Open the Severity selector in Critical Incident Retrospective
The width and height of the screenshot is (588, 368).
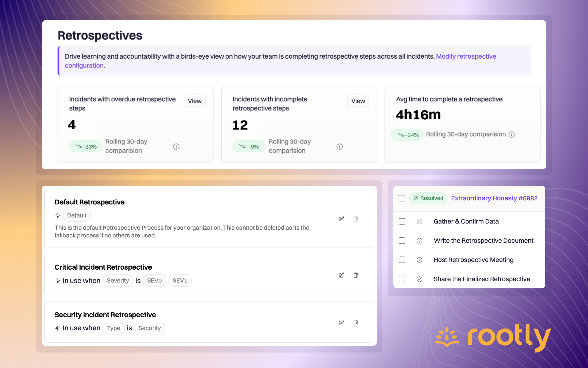[118, 280]
